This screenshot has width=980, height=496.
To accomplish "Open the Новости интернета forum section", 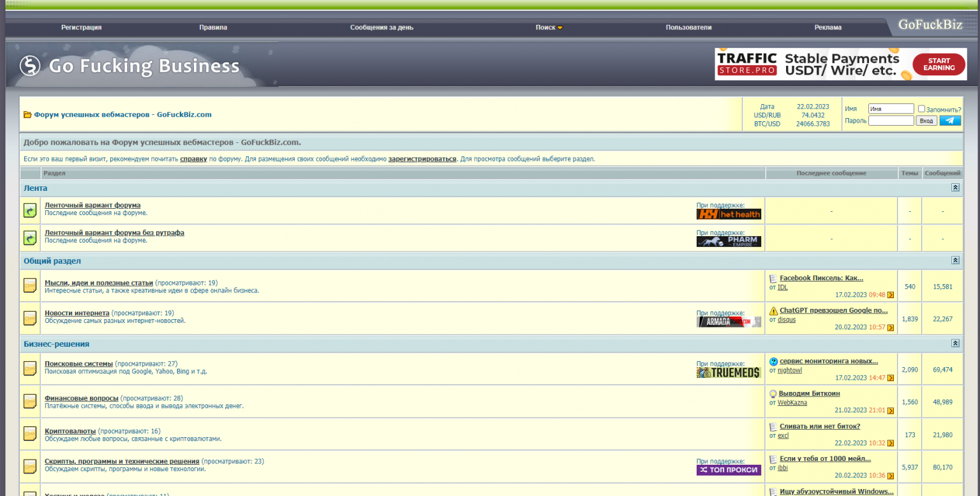I will pos(77,313).
